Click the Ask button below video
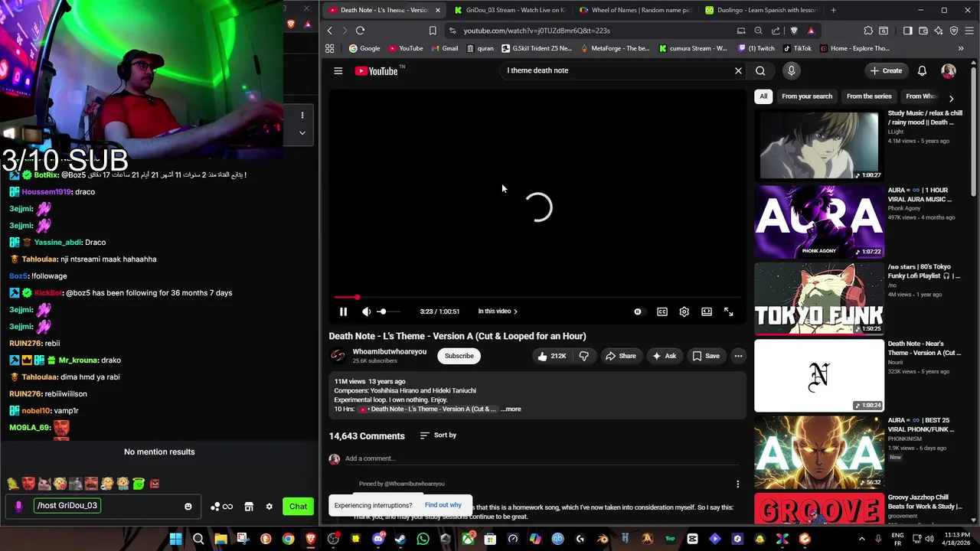Viewport: 980px width, 551px height. [664, 356]
